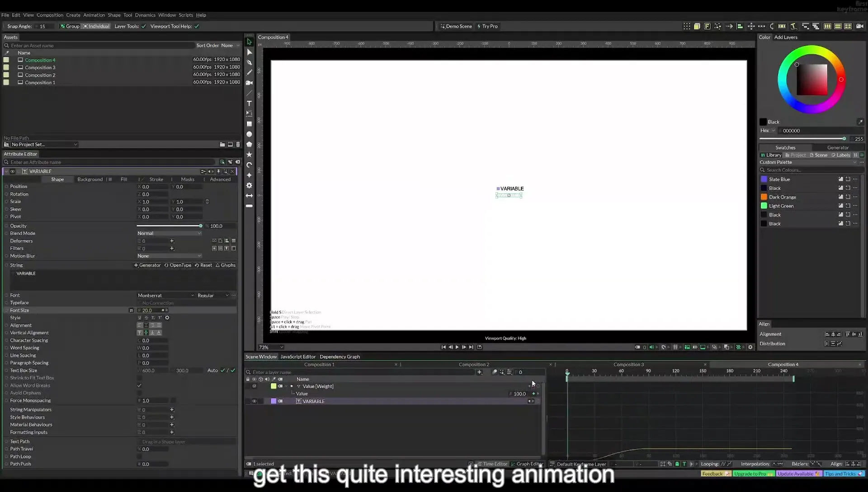
Task: Open the viewport zoom 73% dropdown
Action: pyautogui.click(x=271, y=348)
